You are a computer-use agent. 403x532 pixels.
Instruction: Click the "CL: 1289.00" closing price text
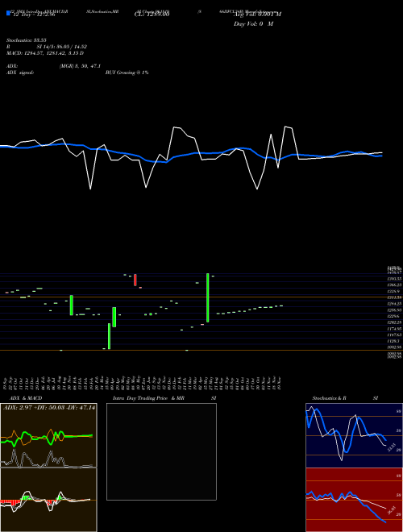(152, 15)
